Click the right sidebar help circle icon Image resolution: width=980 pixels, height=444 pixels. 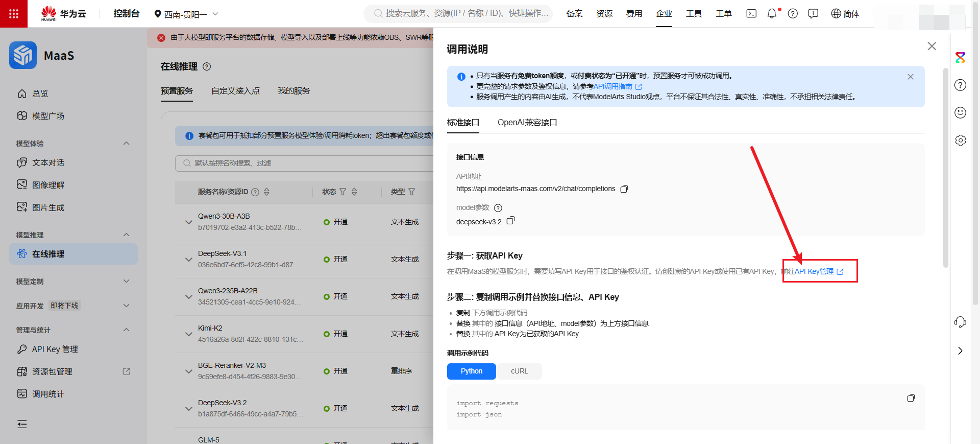pos(960,85)
